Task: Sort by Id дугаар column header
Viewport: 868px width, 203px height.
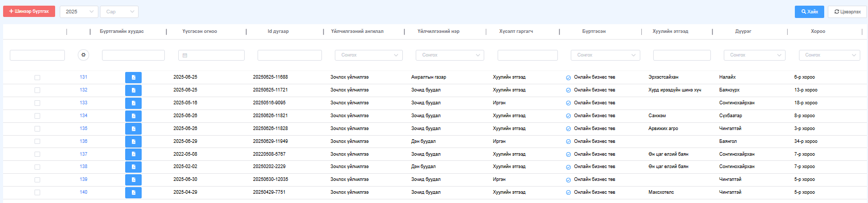Action: (x=278, y=31)
